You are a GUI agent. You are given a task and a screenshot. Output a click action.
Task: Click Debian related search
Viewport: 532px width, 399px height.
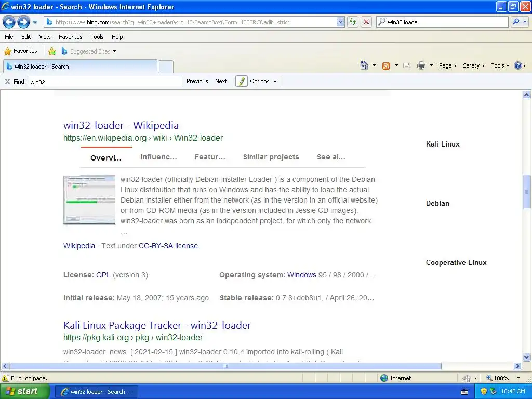(x=437, y=204)
